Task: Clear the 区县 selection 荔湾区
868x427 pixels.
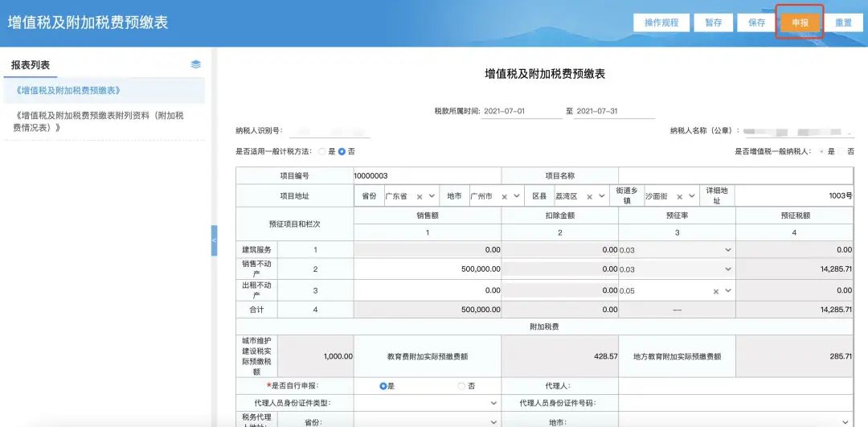Action: [x=590, y=196]
